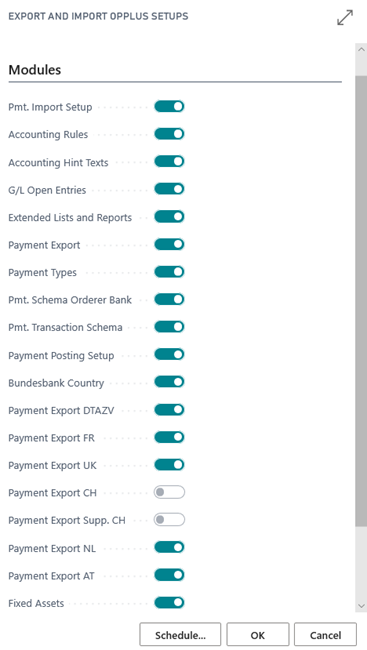Viewport: 367px width, 650px height.
Task: Click the scrollbar down arrow
Action: tap(361, 606)
